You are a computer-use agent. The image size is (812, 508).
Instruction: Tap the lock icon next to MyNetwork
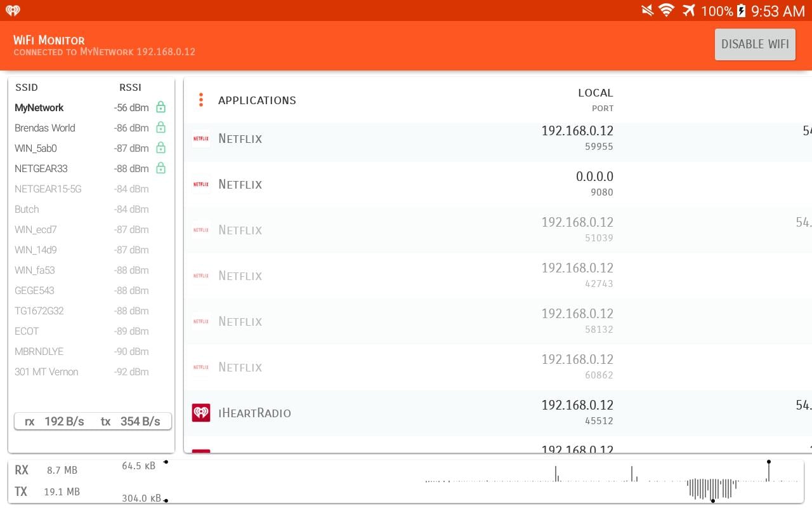coord(160,107)
